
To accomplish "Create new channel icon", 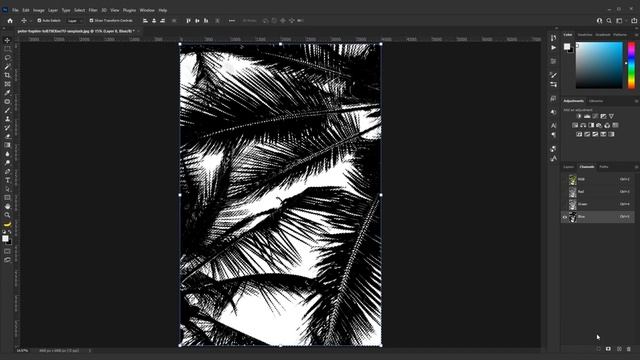I will (619, 349).
